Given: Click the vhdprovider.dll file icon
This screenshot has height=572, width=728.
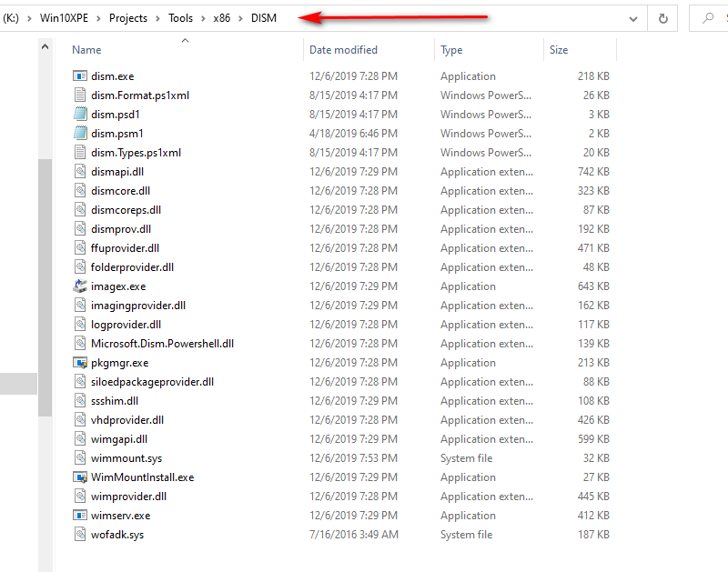Looking at the screenshot, I should pyautogui.click(x=80, y=420).
